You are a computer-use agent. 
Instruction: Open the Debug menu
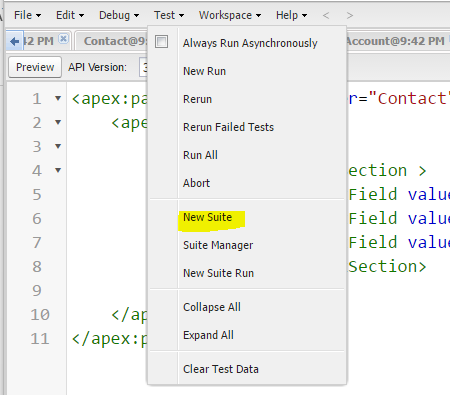tap(119, 15)
